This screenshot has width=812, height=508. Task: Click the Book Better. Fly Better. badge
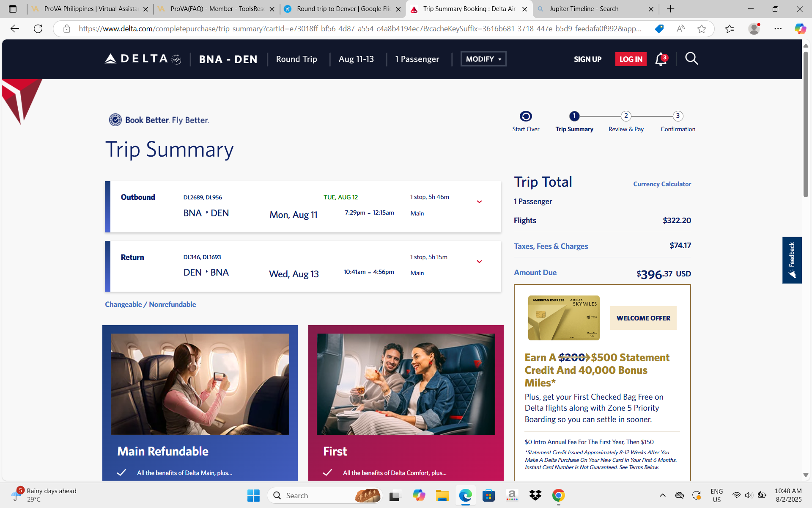click(x=159, y=120)
